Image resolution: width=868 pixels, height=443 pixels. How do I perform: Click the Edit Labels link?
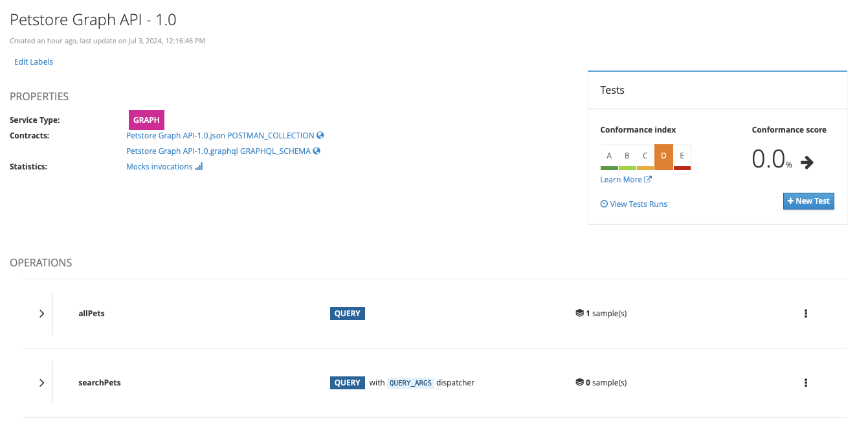pyautogui.click(x=34, y=62)
